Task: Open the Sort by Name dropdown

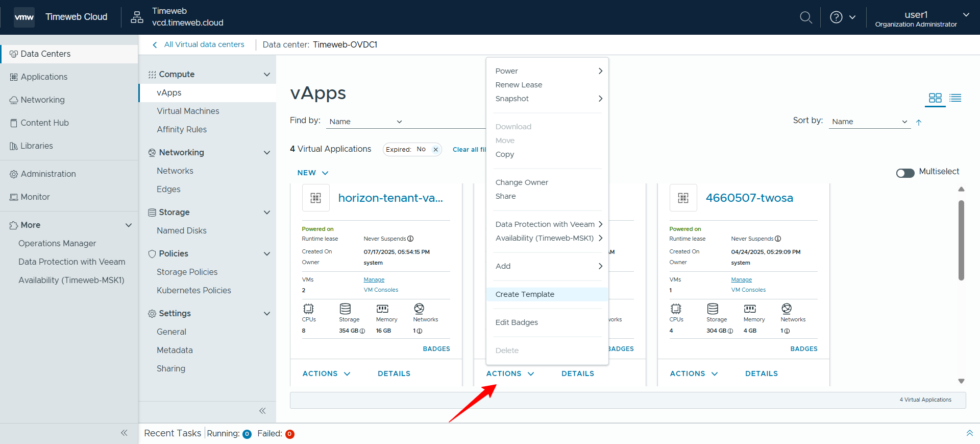Action: click(x=869, y=122)
